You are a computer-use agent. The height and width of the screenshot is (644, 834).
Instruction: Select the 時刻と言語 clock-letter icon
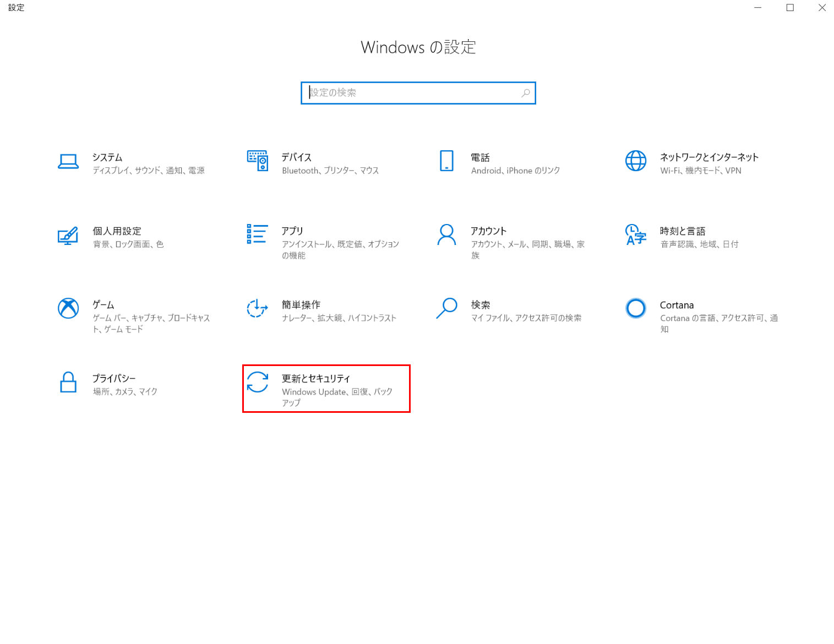(x=635, y=234)
